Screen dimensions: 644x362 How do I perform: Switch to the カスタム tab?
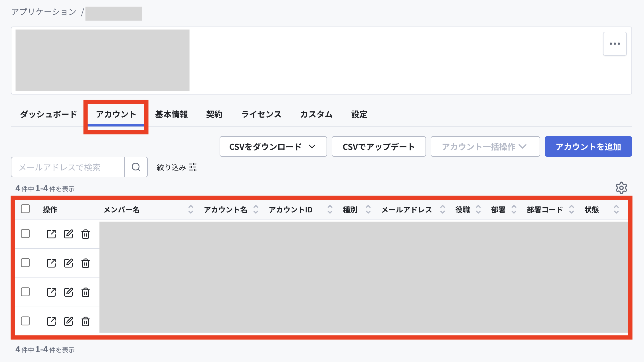pos(316,114)
